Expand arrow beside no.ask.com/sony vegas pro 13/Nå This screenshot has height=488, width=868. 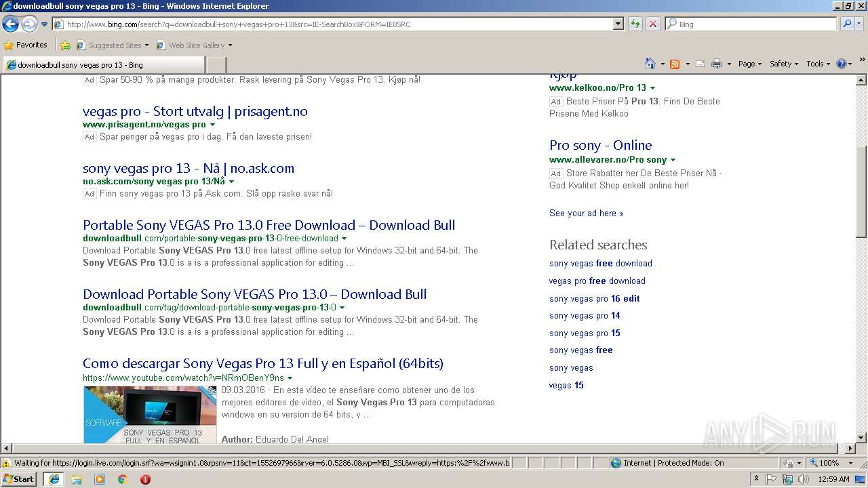tap(231, 182)
